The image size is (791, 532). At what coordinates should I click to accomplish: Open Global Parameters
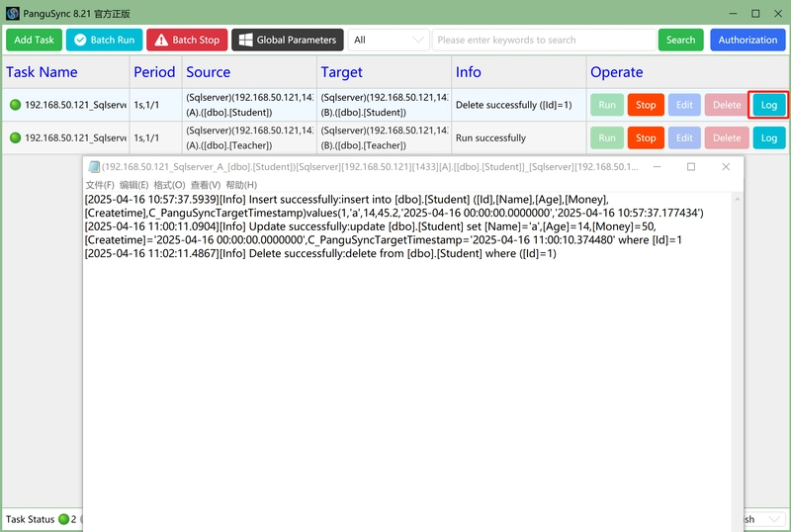pos(288,40)
